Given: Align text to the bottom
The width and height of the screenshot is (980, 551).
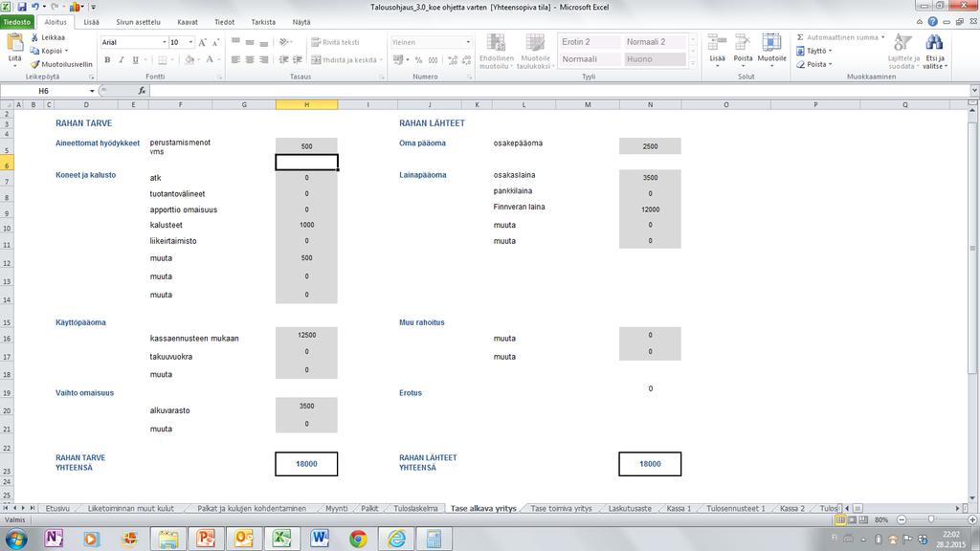Looking at the screenshot, I should [x=264, y=42].
